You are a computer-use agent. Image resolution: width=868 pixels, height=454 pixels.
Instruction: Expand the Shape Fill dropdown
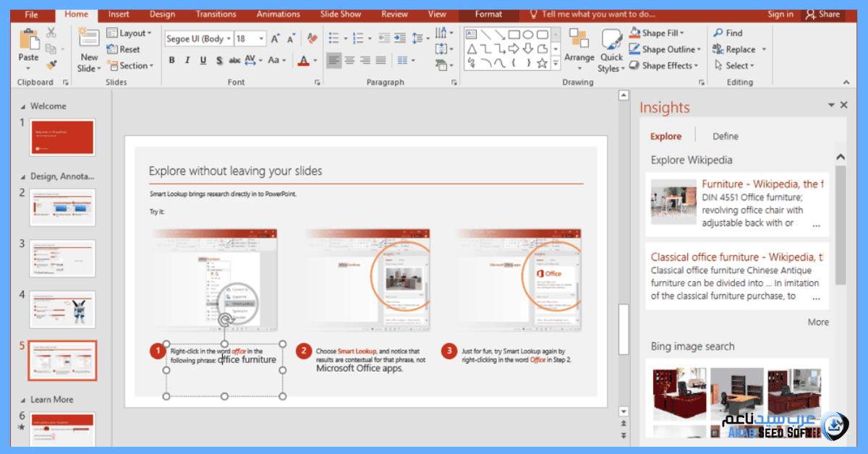(682, 33)
